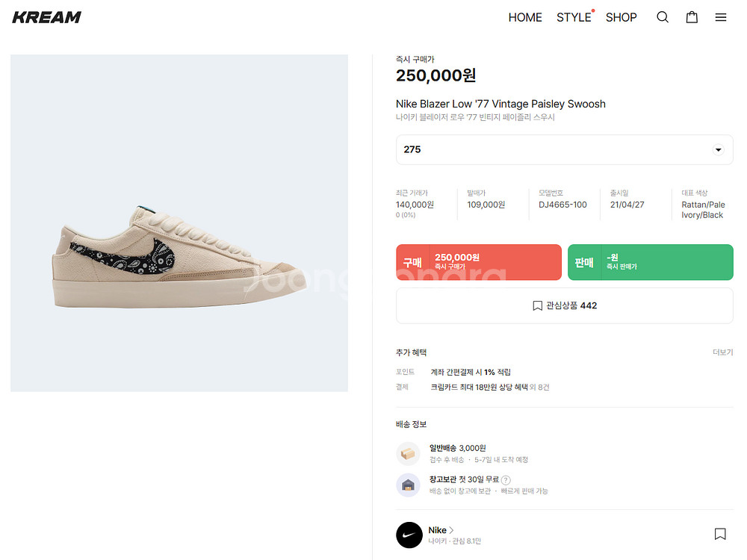The image size is (747, 560).
Task: Bookmark the Nike brand
Action: [x=720, y=534]
